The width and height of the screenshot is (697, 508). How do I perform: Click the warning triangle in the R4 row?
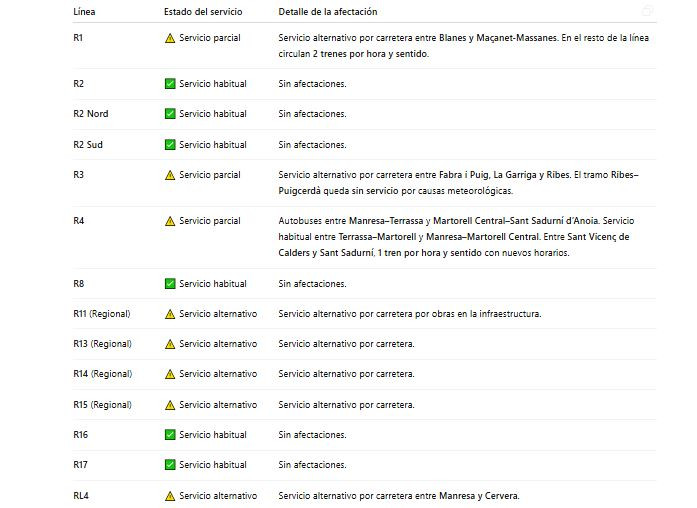(170, 221)
